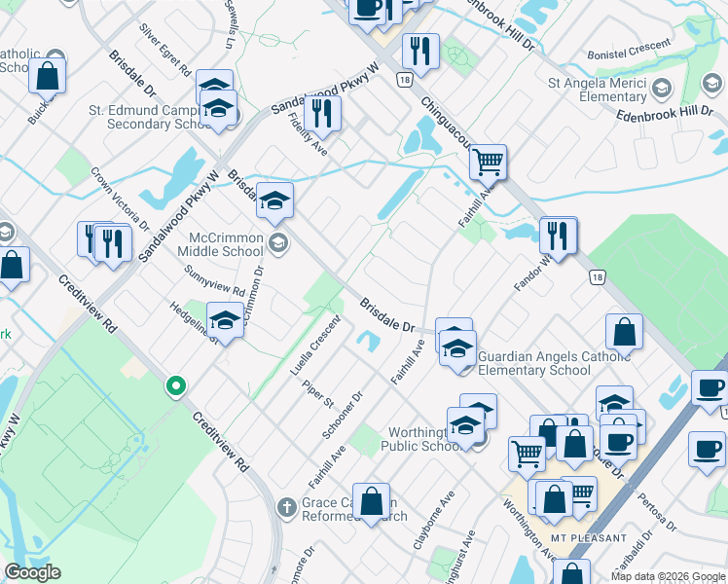Image resolution: width=728 pixels, height=584 pixels.
Task: Select shopping bag marker above Guardian Angels label
Action: pos(624,332)
